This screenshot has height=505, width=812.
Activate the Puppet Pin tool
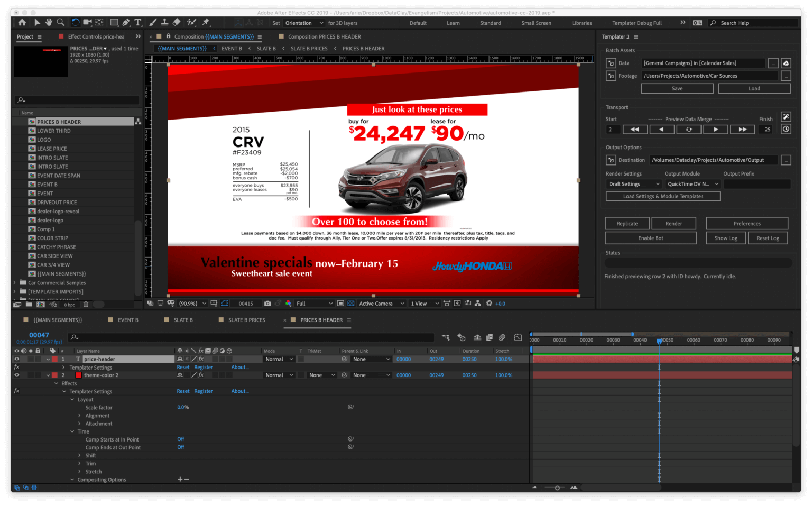click(x=206, y=22)
